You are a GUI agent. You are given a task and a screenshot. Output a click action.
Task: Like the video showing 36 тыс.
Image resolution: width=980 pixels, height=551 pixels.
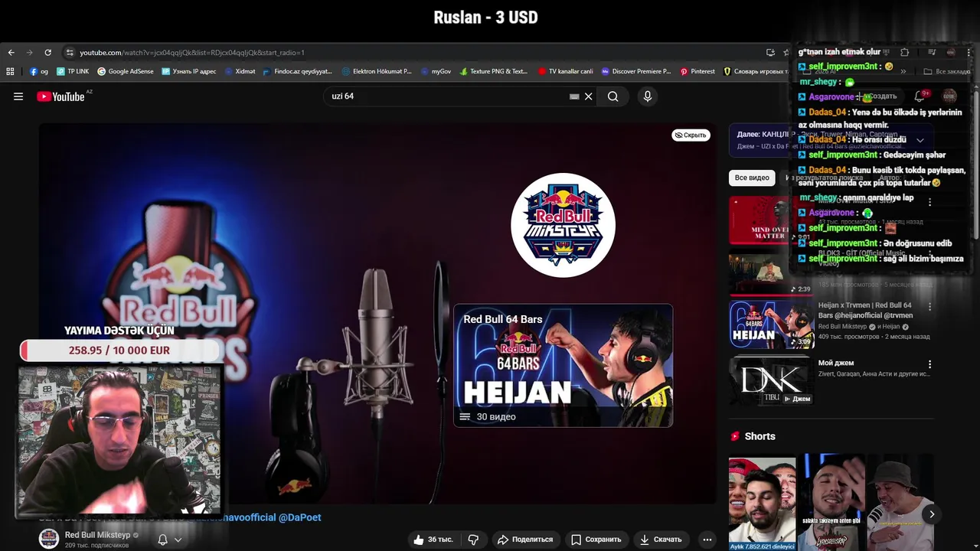point(433,540)
